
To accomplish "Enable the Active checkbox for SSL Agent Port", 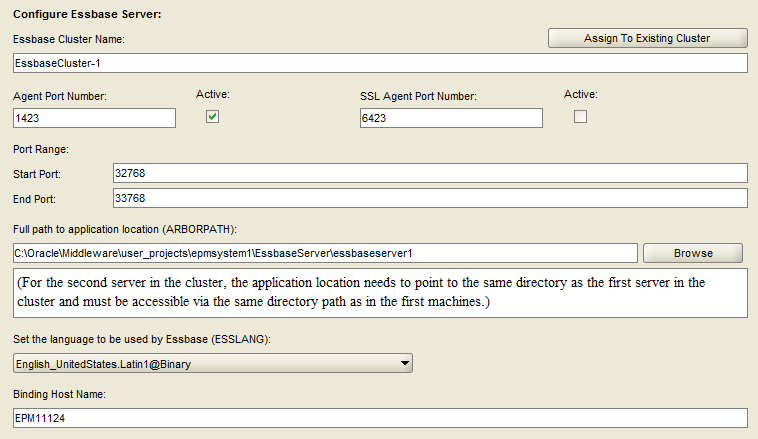I will [x=580, y=117].
